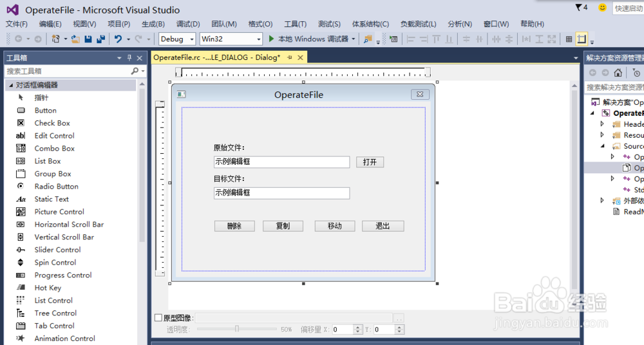
Task: Click the Find in Files icon
Action: tap(368, 39)
